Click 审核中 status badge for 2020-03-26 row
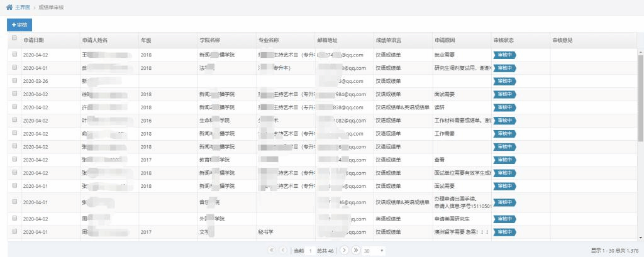This screenshot has width=644, height=257. coord(504,81)
